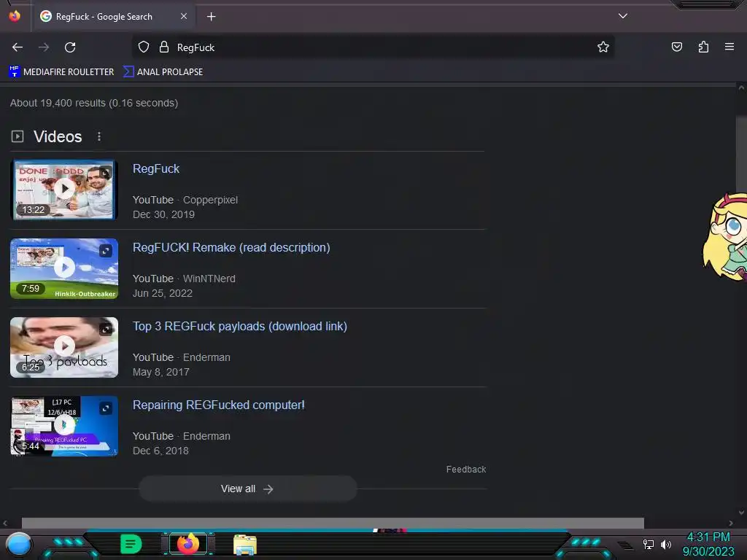Expand preview icon on Top 3 payloads thumbnail
Image resolution: width=747 pixels, height=560 pixels.
click(106, 329)
